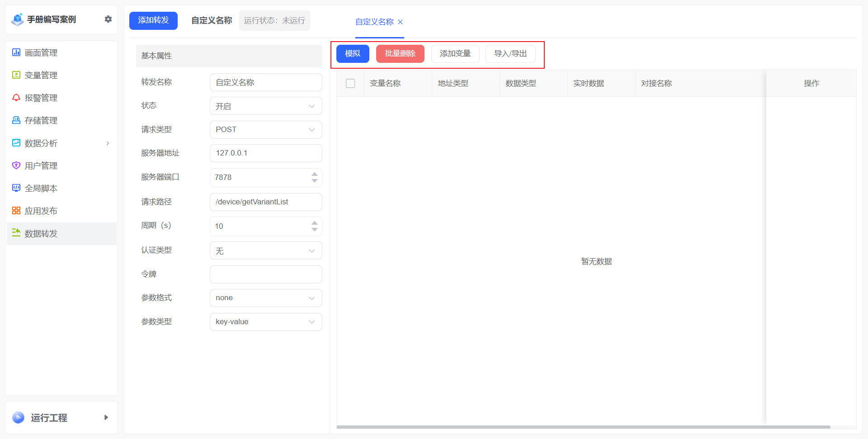
Task: Click the blue 运行工程 play icon
Action: (19, 417)
